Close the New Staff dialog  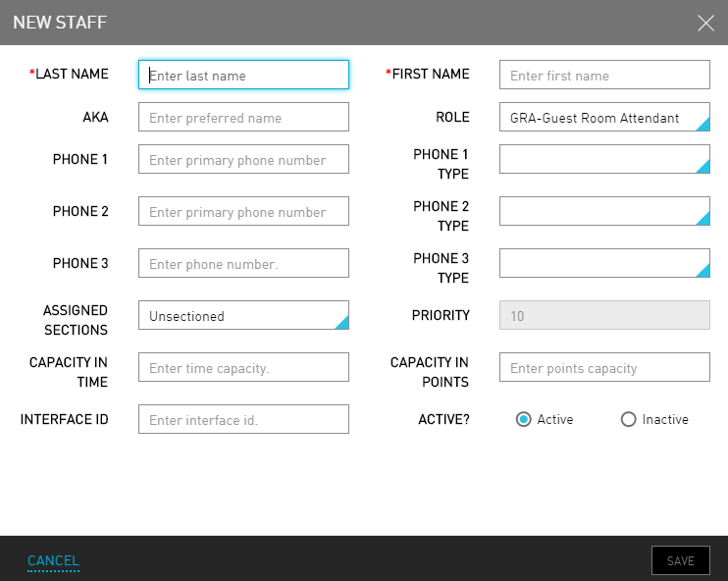click(705, 23)
